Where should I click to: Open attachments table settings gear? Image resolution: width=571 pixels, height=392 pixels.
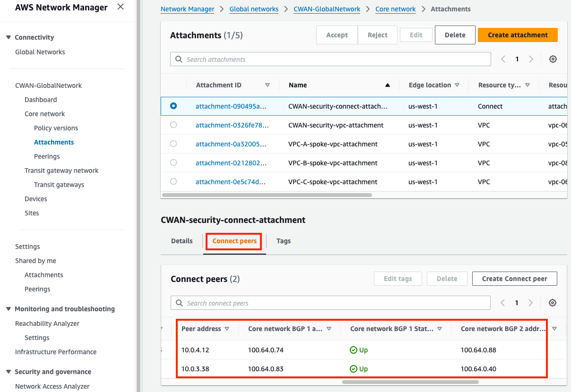[553, 59]
